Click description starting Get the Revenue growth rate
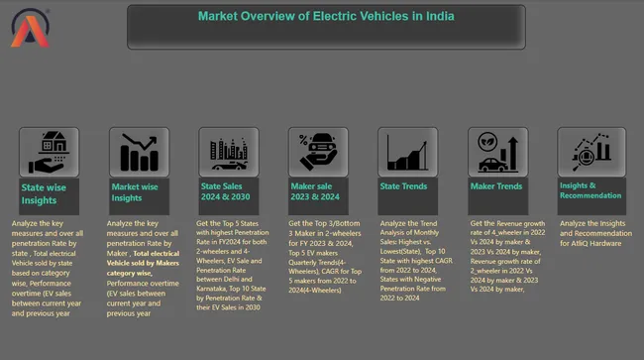 tap(507, 257)
